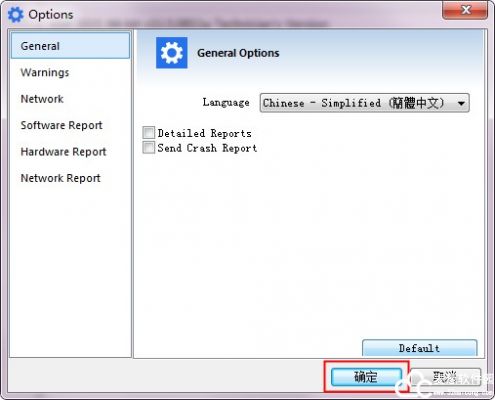This screenshot has height=400, width=495.
Task: Go to the Hardware Report section
Action: [x=63, y=152]
